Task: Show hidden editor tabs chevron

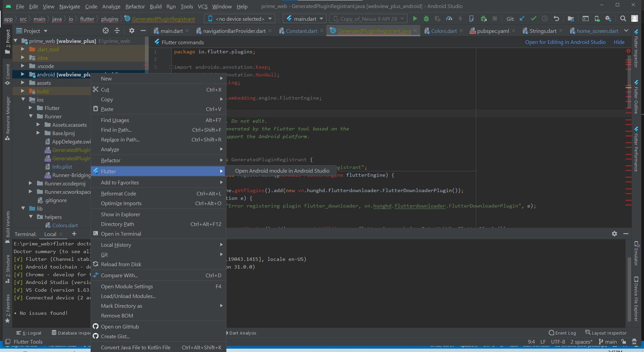Action: coord(626,31)
